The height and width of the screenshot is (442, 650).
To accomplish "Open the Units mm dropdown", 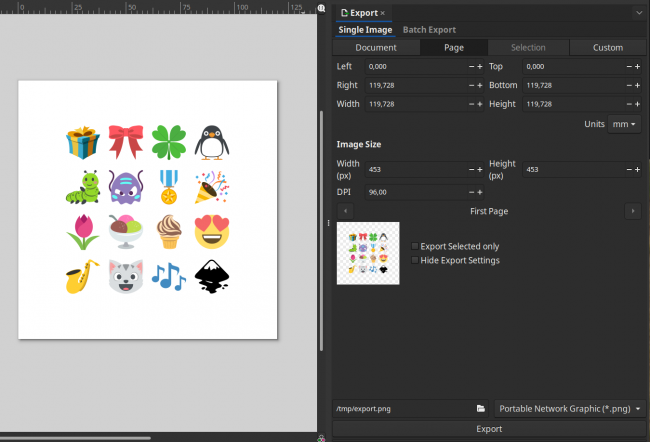I will click(x=624, y=124).
